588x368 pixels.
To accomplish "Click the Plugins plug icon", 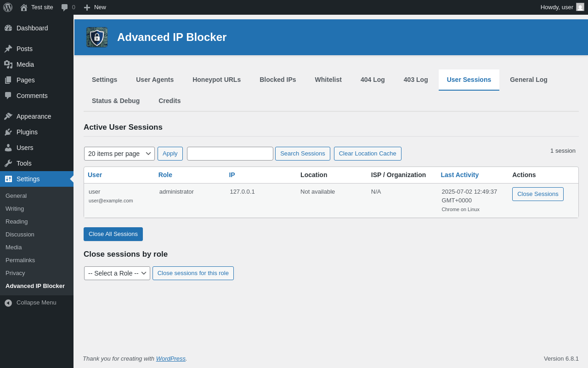I will [8, 132].
